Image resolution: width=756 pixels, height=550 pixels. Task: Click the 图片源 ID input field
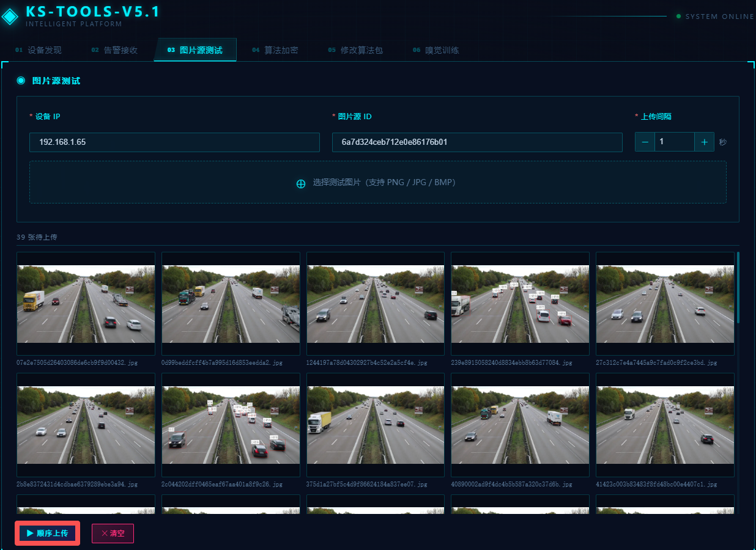(477, 142)
